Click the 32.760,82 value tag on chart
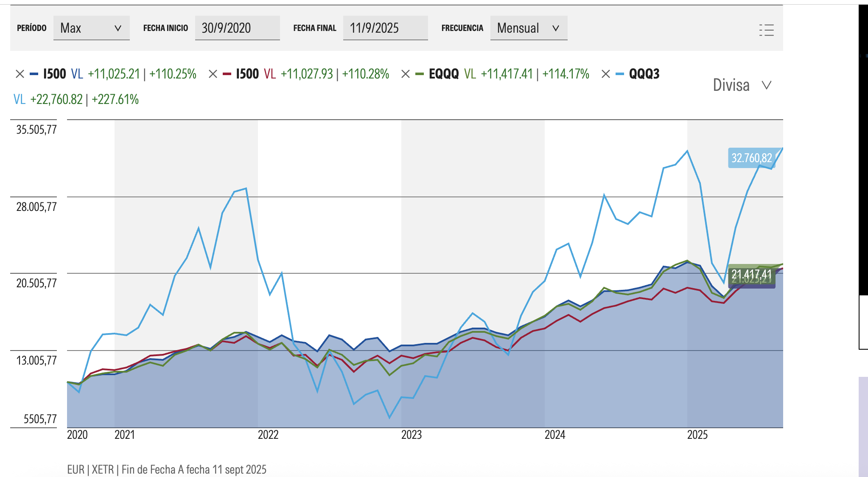The image size is (868, 477). pos(751,158)
